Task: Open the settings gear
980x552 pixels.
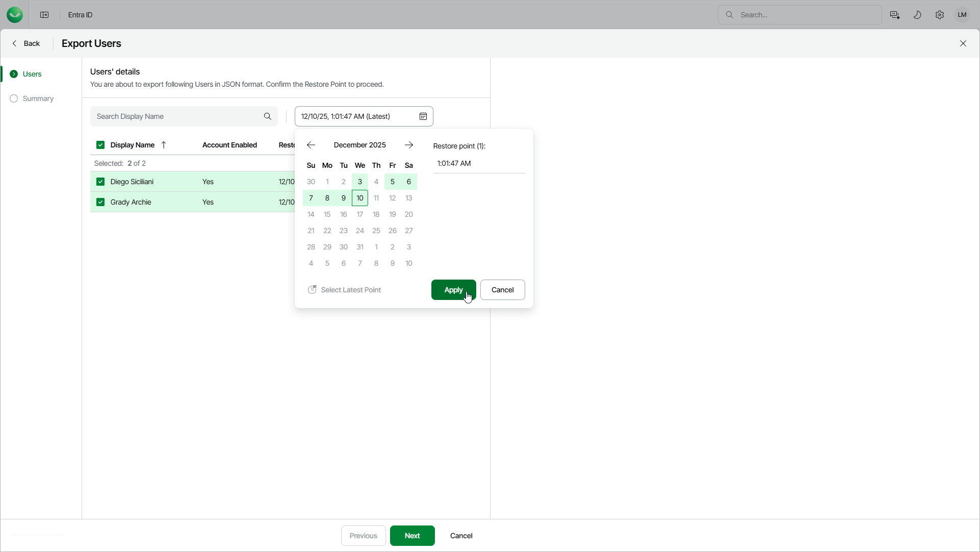Action: click(940, 15)
